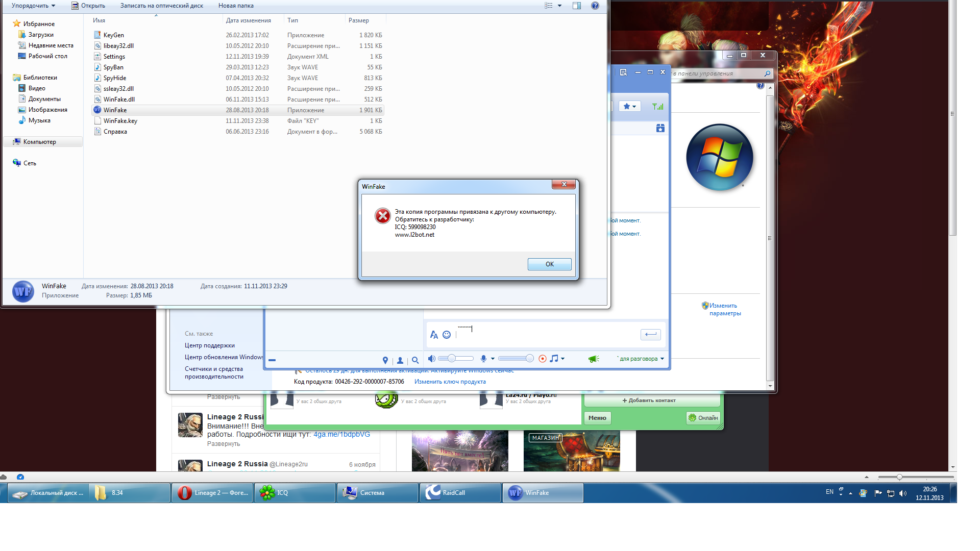Open the 'для разговора' mode dropdown
Viewport: 980px width, 551px height.
click(x=641, y=359)
